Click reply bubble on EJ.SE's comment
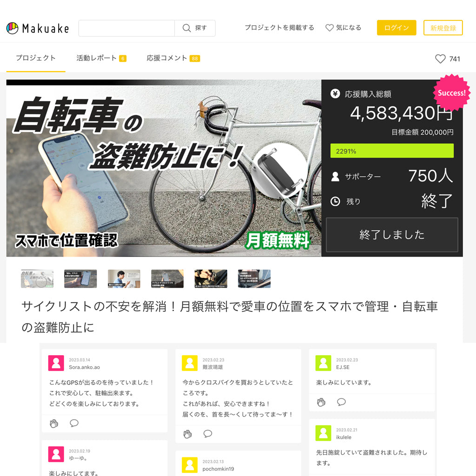Image resolution: width=476 pixels, height=476 pixels. click(341, 402)
